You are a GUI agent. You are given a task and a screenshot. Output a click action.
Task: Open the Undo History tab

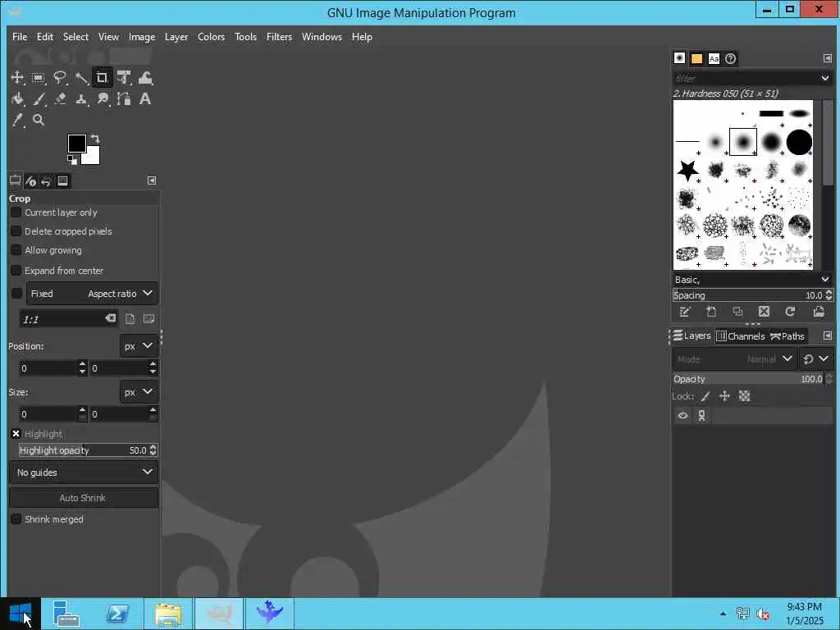(47, 181)
